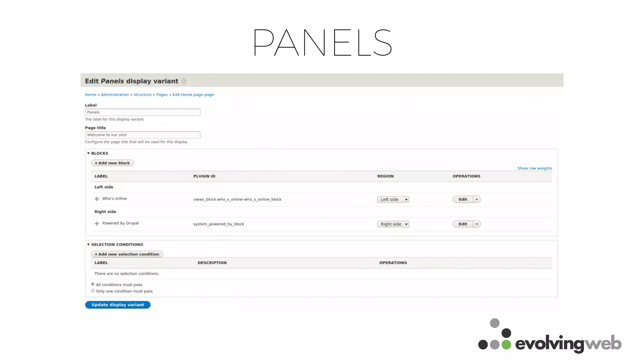Select Only one condition must pass radio

(x=93, y=291)
